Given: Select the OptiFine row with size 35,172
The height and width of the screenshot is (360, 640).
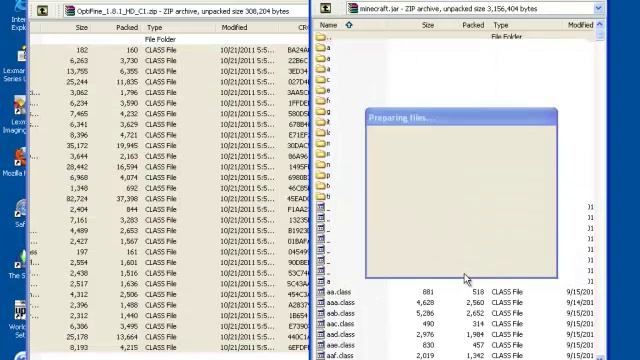Looking at the screenshot, I should pos(169,146).
